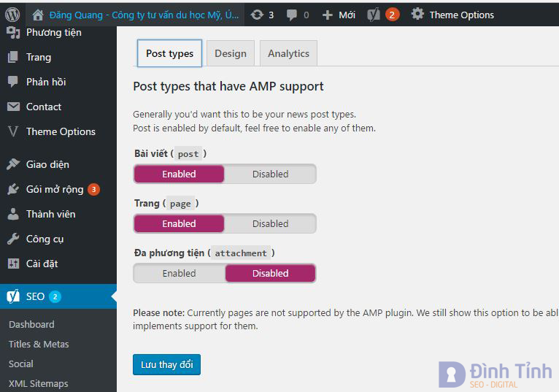Click the Lưu thay đổi button
559x392 pixels.
pyautogui.click(x=166, y=364)
